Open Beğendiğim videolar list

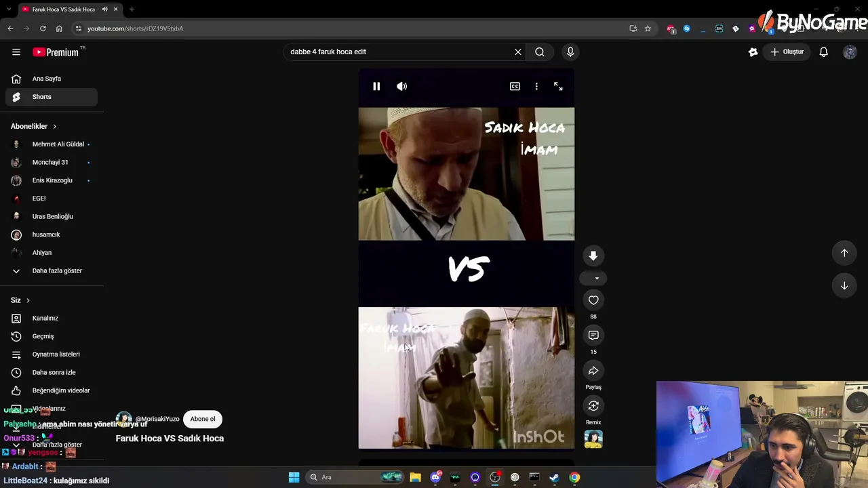pyautogui.click(x=52, y=390)
